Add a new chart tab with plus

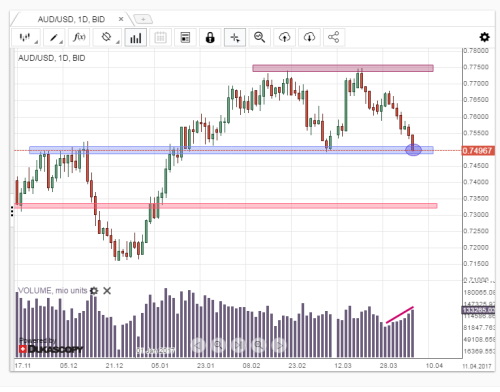click(x=143, y=19)
